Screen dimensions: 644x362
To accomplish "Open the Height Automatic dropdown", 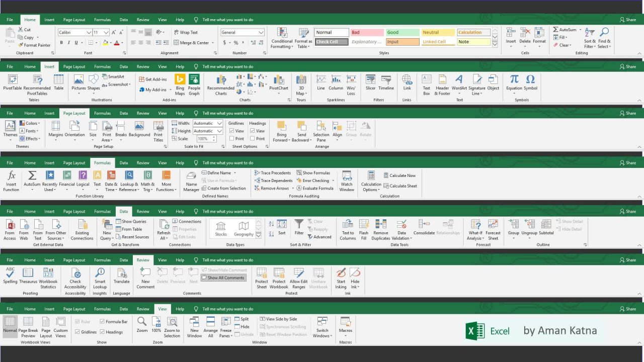I will tap(219, 131).
